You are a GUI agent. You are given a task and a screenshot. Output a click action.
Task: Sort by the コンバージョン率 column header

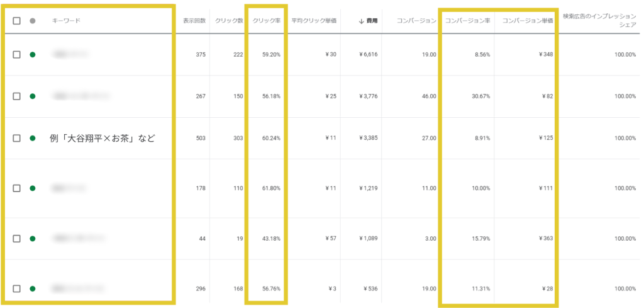pos(467,21)
